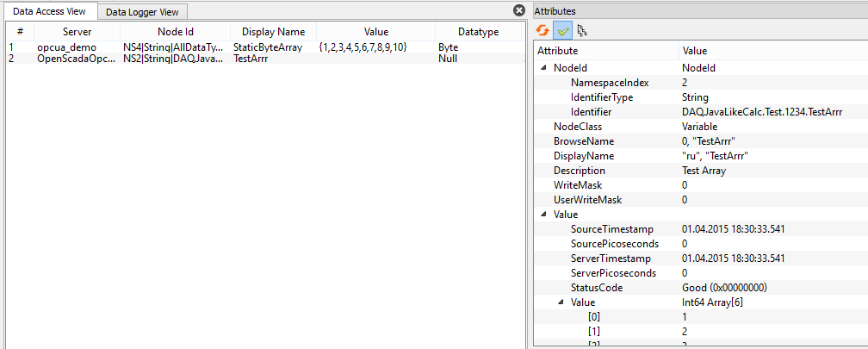Select the opcua_demo server row
The width and height of the screenshot is (868, 349).
click(x=66, y=47)
